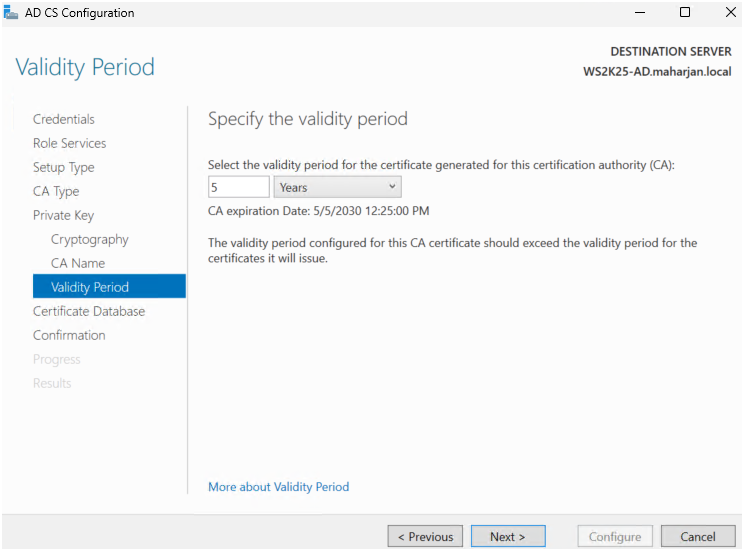
Task: Select the Cryptography sub-step
Action: [x=90, y=239]
